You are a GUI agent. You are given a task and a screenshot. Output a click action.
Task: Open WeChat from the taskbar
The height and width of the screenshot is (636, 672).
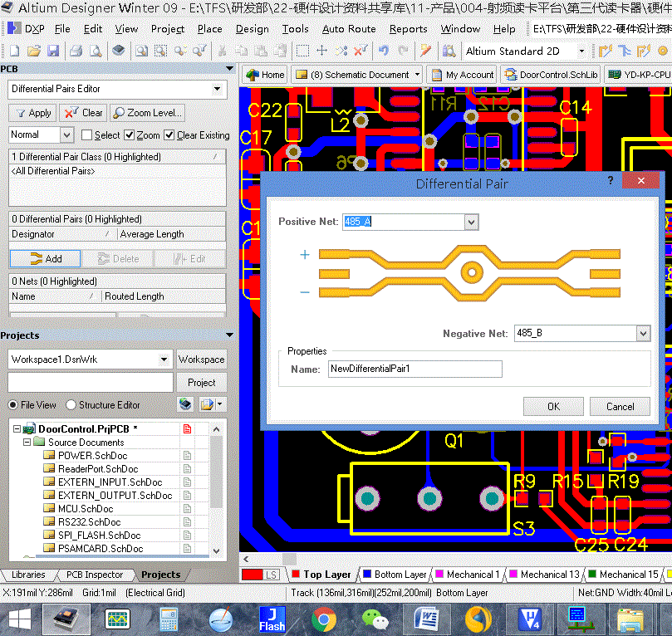(x=375, y=619)
